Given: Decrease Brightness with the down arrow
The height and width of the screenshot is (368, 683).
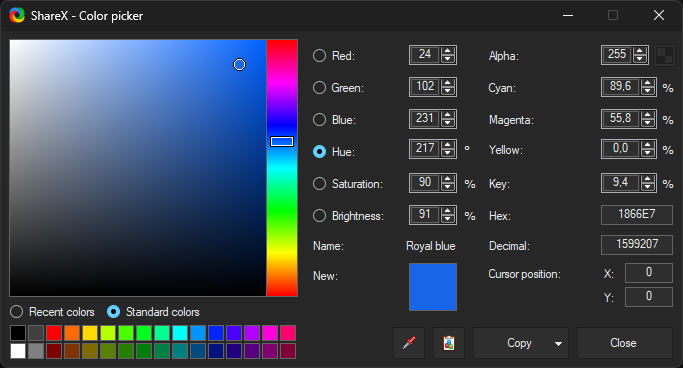Looking at the screenshot, I should coord(448,219).
